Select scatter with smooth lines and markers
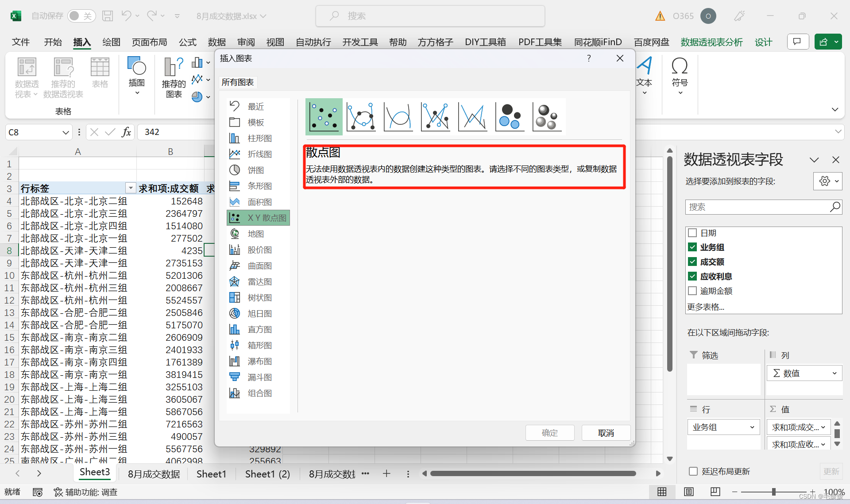The height and width of the screenshot is (504, 850). pos(361,117)
